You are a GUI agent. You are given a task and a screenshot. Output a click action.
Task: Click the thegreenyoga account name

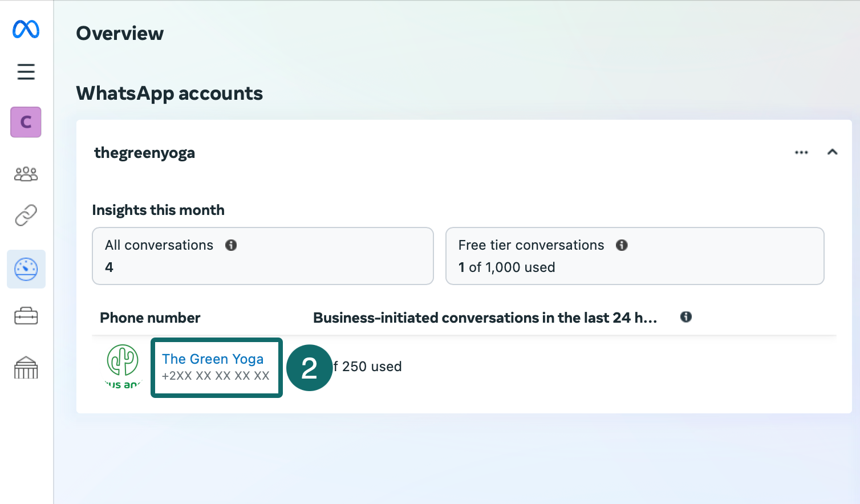(145, 153)
